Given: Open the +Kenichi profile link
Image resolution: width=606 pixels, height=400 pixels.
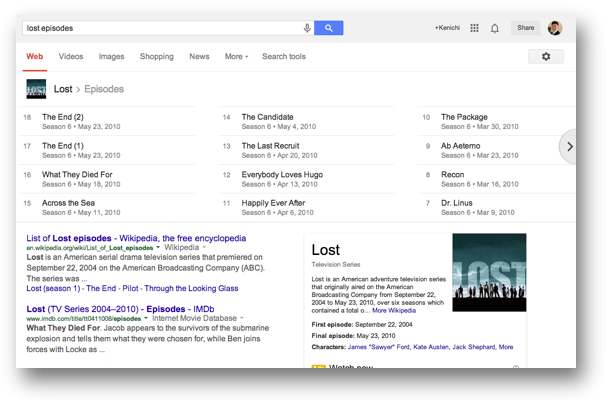Looking at the screenshot, I should (447, 28).
